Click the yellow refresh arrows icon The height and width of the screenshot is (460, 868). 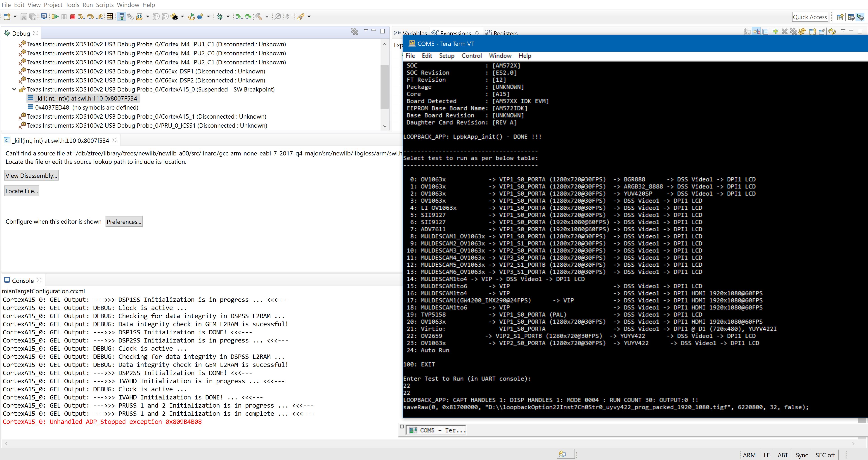[x=832, y=31]
